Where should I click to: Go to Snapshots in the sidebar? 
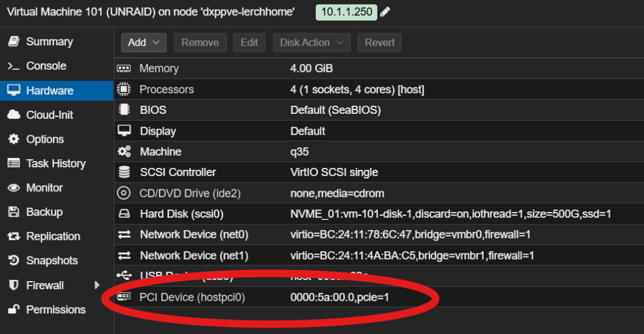click(52, 260)
